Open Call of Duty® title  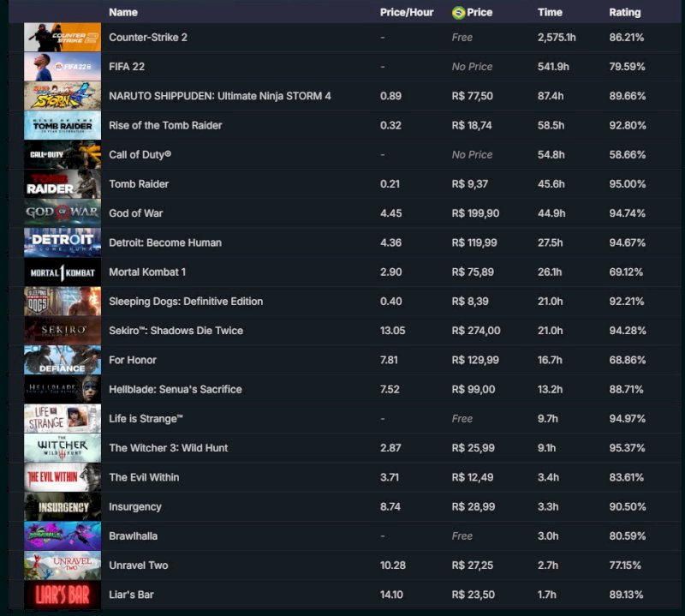[x=140, y=154]
